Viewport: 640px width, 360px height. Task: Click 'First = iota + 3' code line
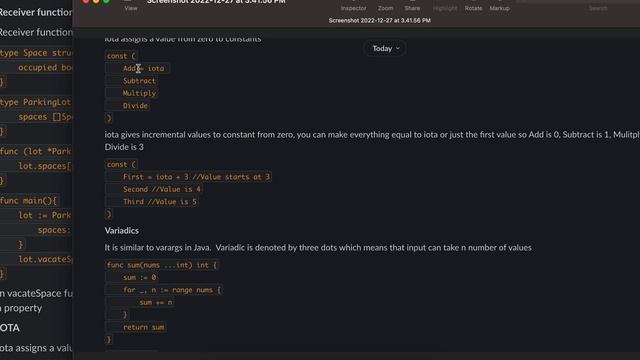196,177
